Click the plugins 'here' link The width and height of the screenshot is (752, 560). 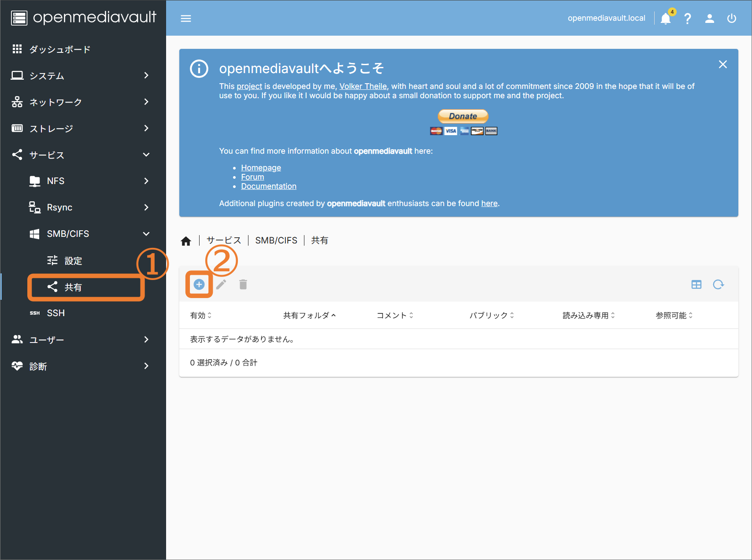pyautogui.click(x=489, y=203)
